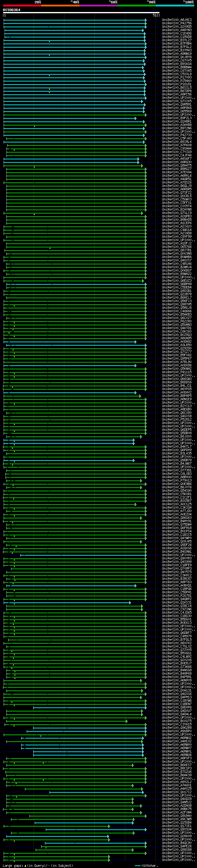Select the UniRef100_P17093 cyan alignment bar
Image resolution: width=197 pixels, height=868 pixels.
(x=74, y=78)
